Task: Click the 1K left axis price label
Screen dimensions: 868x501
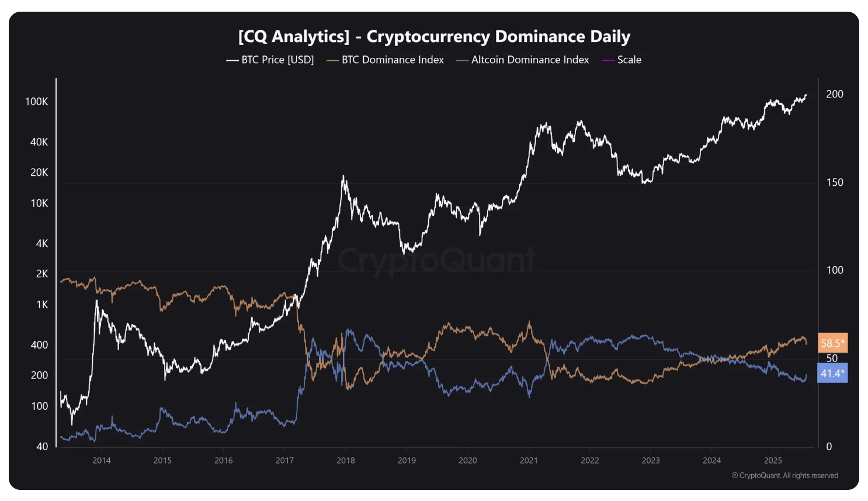Action: coord(42,305)
